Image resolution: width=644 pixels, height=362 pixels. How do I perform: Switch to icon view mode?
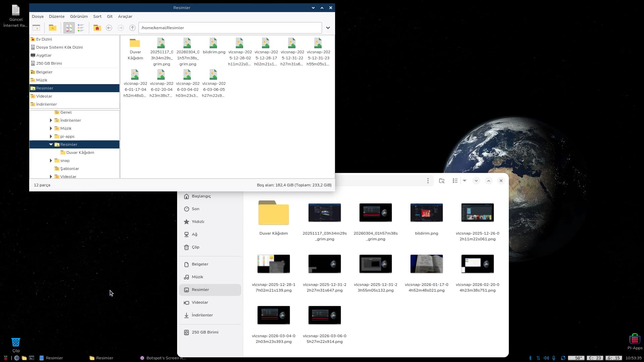coord(69,28)
